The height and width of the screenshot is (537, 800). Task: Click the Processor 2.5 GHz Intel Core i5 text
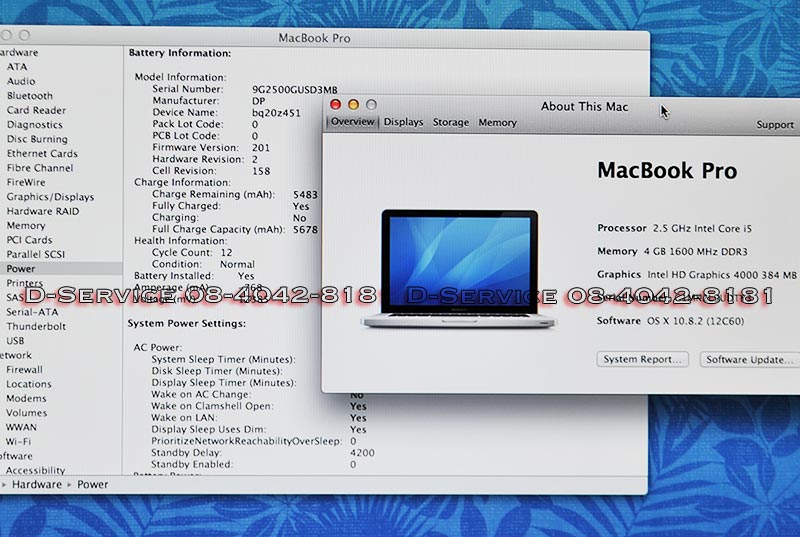point(674,228)
